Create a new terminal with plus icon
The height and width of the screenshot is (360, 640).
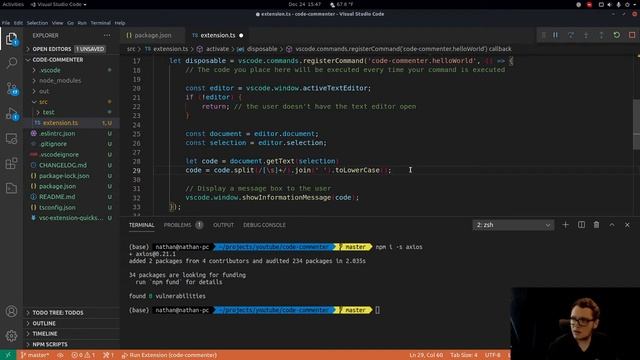(x=565, y=225)
